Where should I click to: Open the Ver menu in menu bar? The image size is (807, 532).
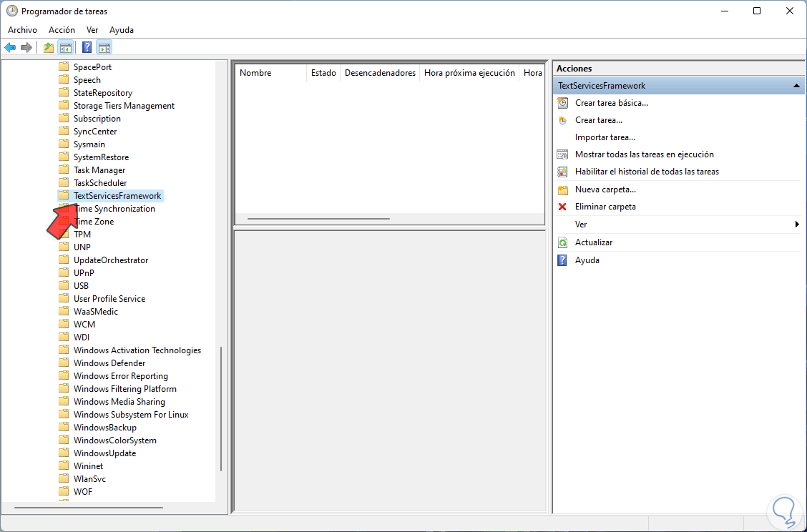pos(92,30)
